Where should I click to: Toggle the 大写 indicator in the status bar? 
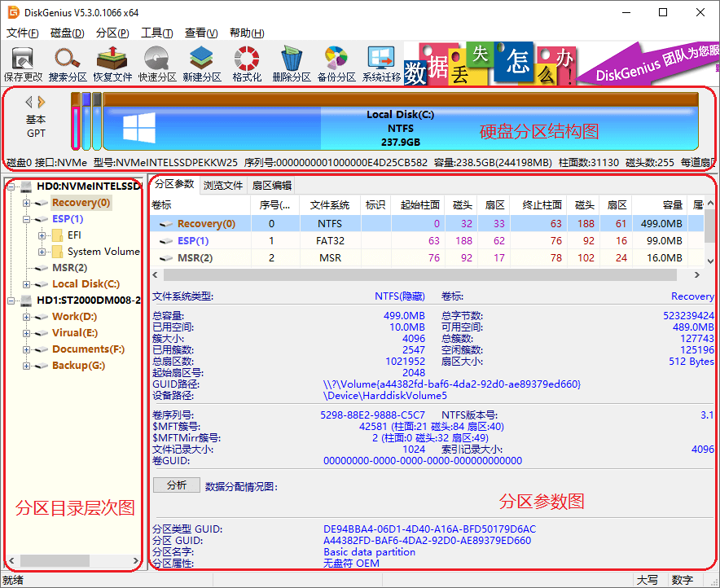(x=648, y=579)
